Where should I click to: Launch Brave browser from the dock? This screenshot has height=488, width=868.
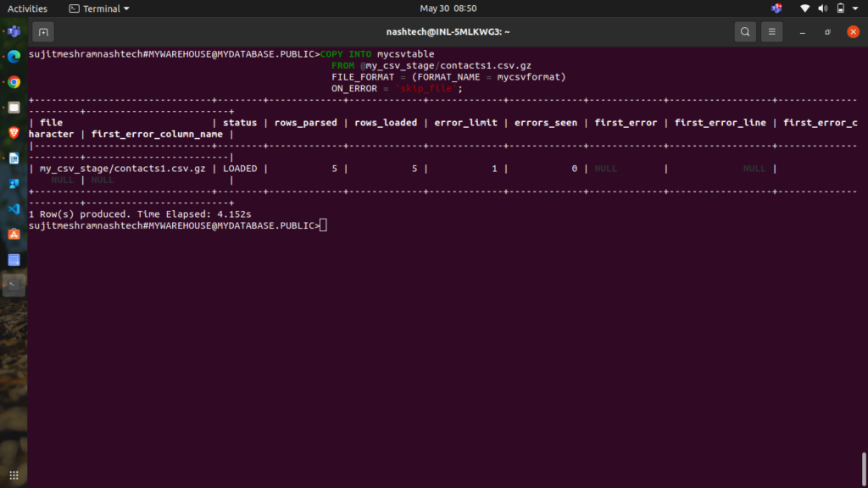coord(14,133)
